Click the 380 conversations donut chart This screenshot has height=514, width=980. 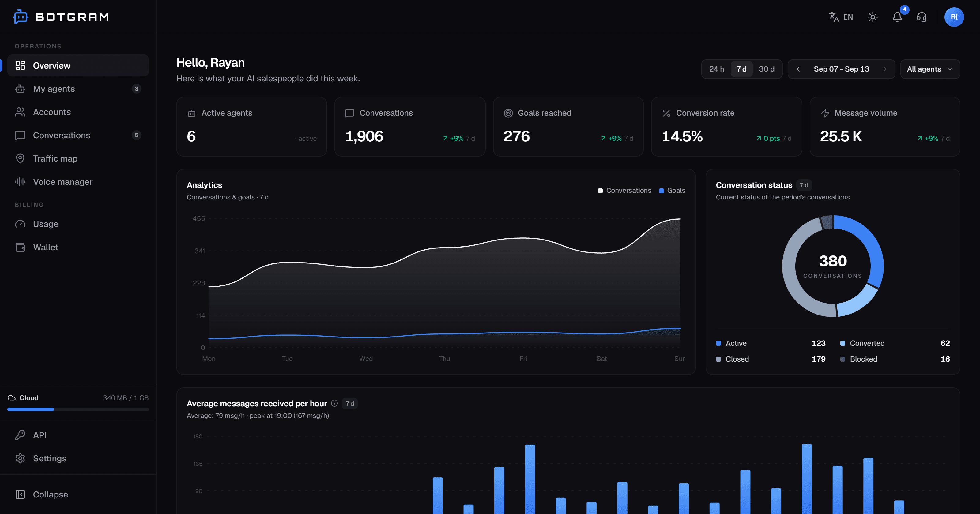[x=832, y=266]
